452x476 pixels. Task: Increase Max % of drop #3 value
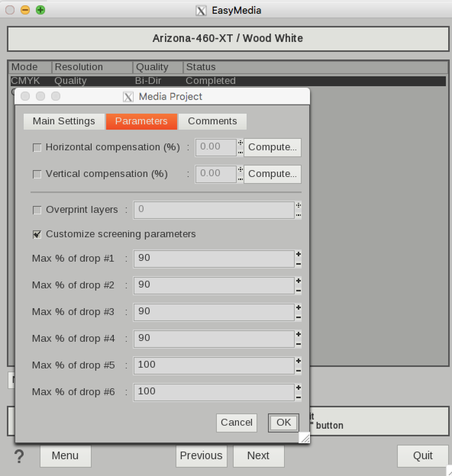click(299, 308)
